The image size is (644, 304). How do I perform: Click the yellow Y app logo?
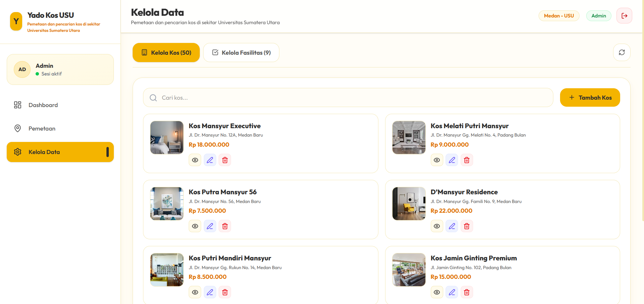pyautogui.click(x=16, y=21)
